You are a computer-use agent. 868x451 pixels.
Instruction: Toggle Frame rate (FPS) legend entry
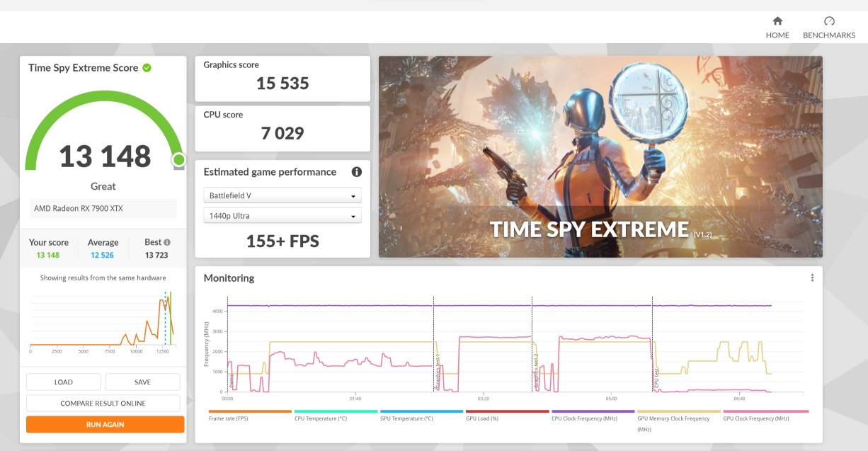[x=250, y=416]
